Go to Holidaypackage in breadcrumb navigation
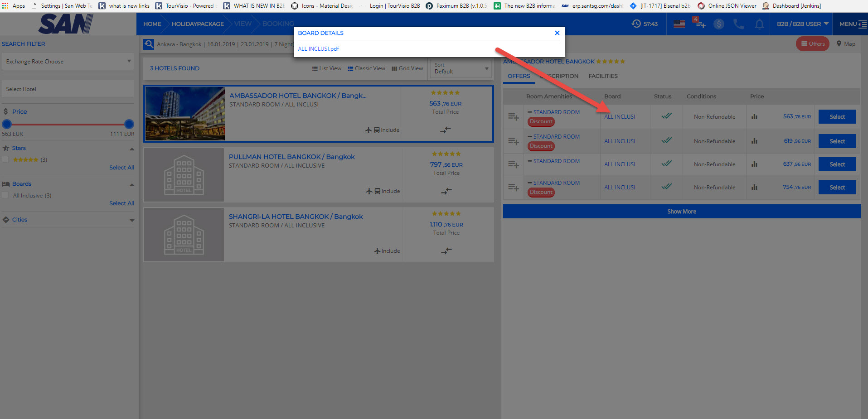The image size is (868, 419). pos(198,24)
